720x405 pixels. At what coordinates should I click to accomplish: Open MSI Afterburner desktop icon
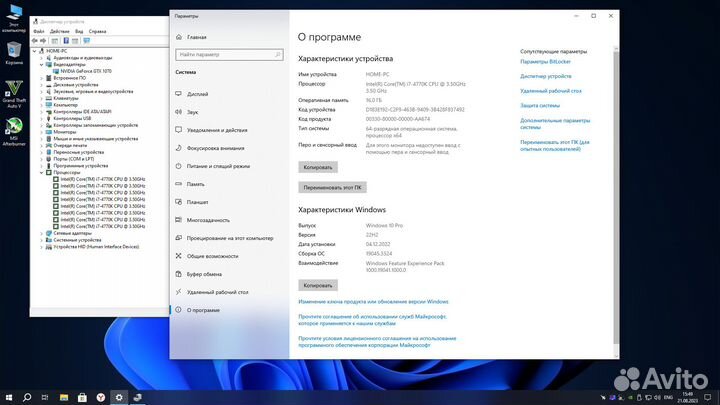pyautogui.click(x=14, y=132)
